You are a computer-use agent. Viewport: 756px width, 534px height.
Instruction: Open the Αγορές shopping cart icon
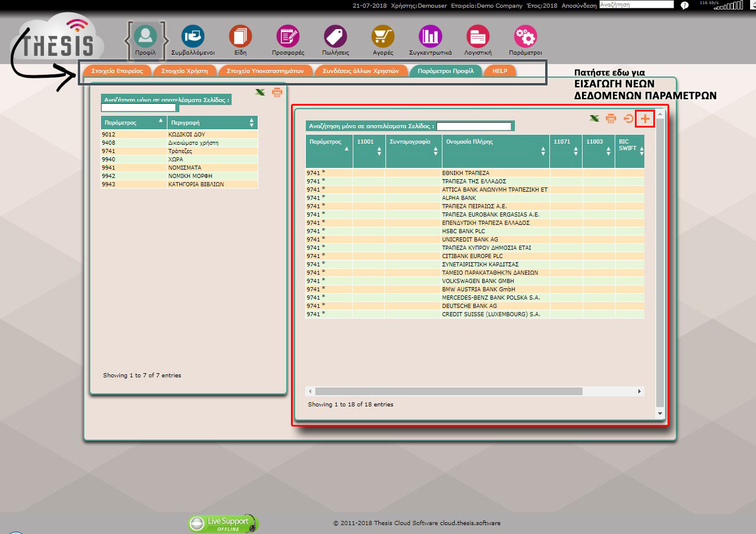[x=382, y=36]
